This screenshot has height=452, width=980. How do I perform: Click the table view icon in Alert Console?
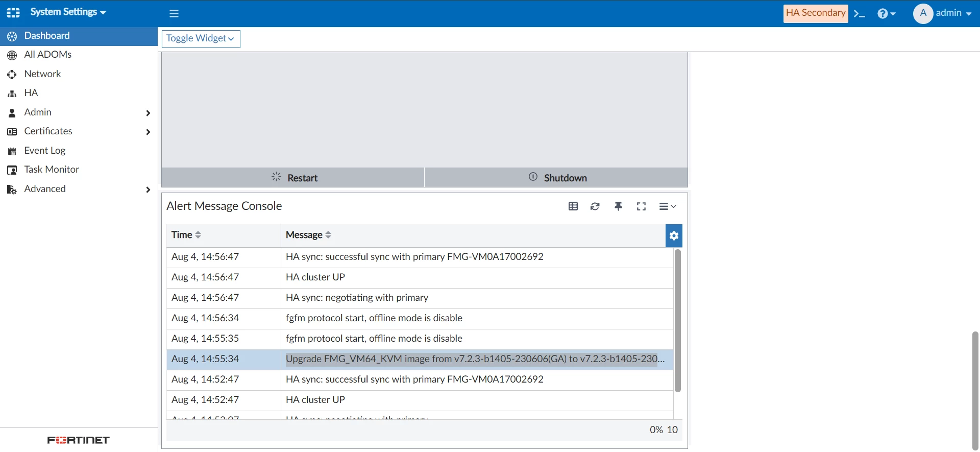[x=573, y=206]
